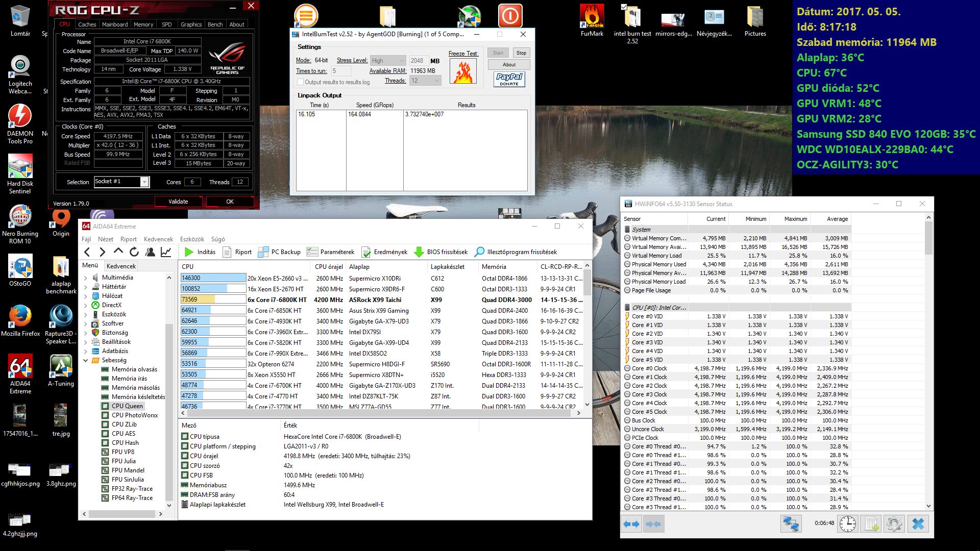This screenshot has width=980, height=551.
Task: Start the benchmark with Indítás
Action: pyautogui.click(x=200, y=252)
